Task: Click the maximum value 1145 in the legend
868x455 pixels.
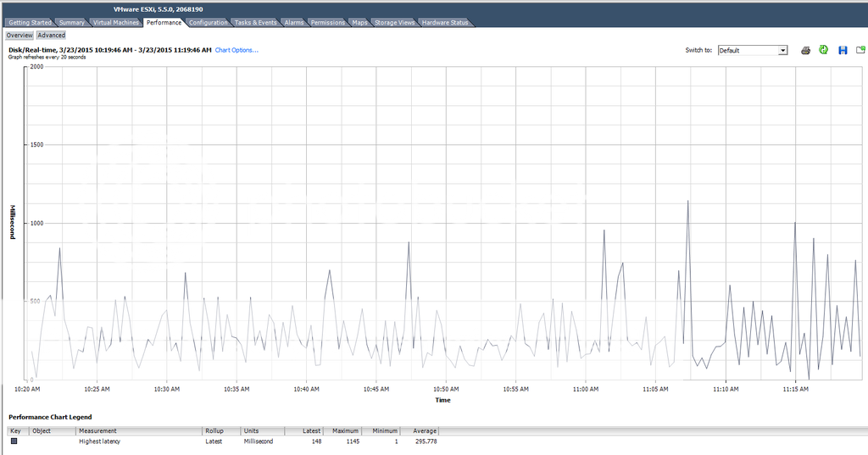Action: click(x=353, y=441)
